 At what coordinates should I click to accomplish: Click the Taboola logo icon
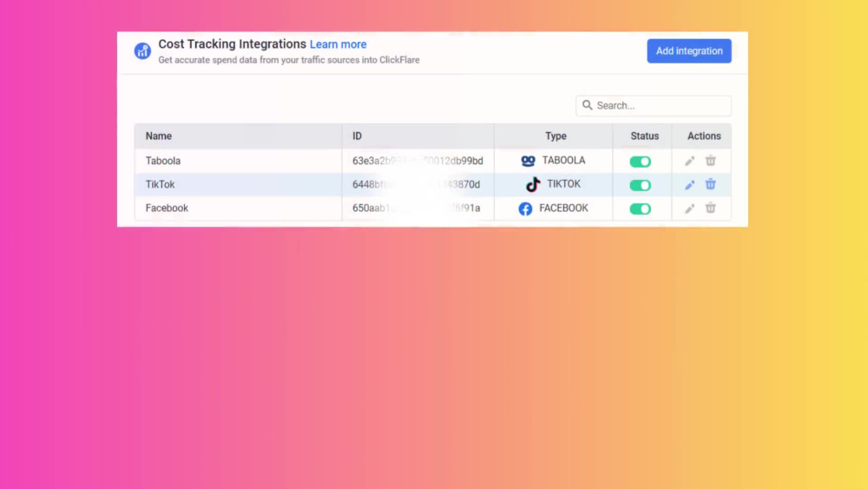[x=528, y=162]
